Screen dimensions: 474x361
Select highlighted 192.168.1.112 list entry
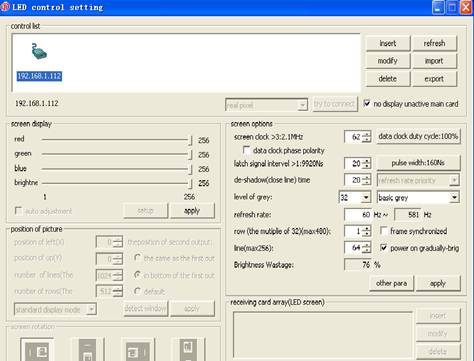pyautogui.click(x=39, y=76)
